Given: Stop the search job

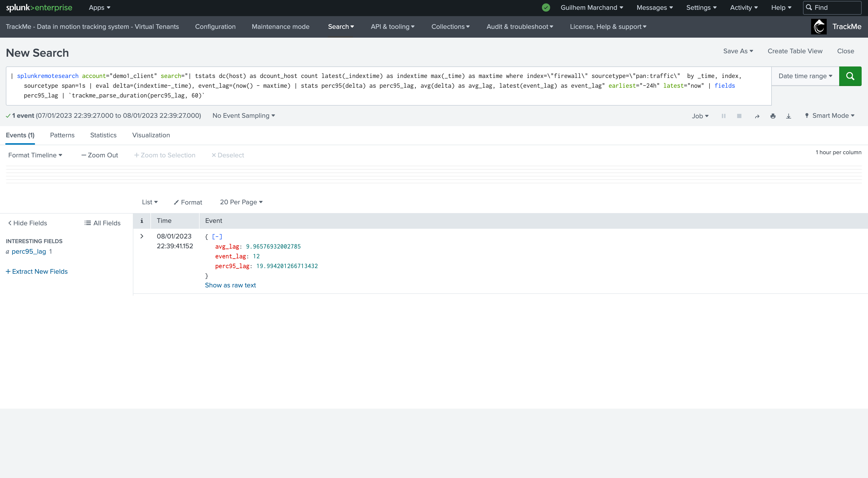Looking at the screenshot, I should coord(739,116).
